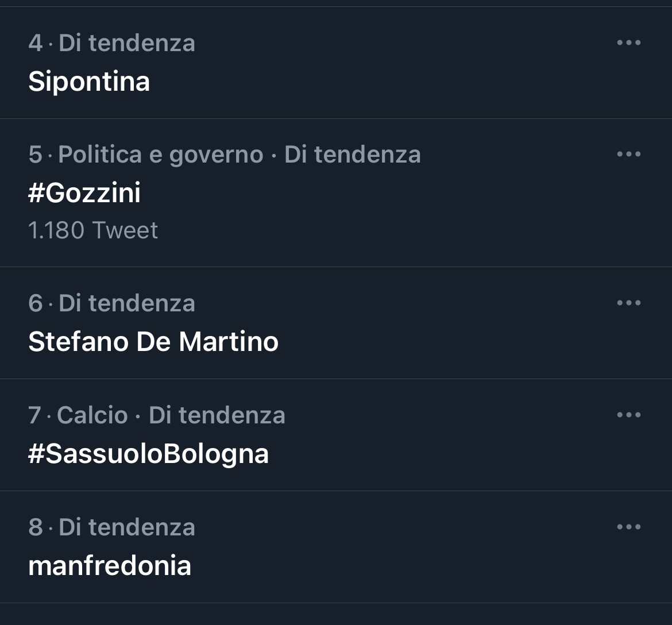The height and width of the screenshot is (625, 672).
Task: Open more options for #SassuoloBologna trend
Action: 628,415
